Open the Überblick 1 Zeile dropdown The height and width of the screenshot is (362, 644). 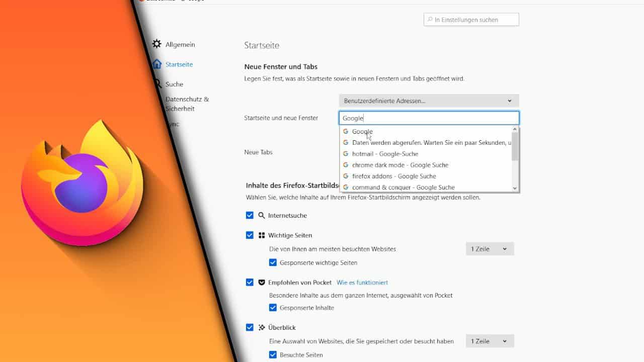(490, 341)
